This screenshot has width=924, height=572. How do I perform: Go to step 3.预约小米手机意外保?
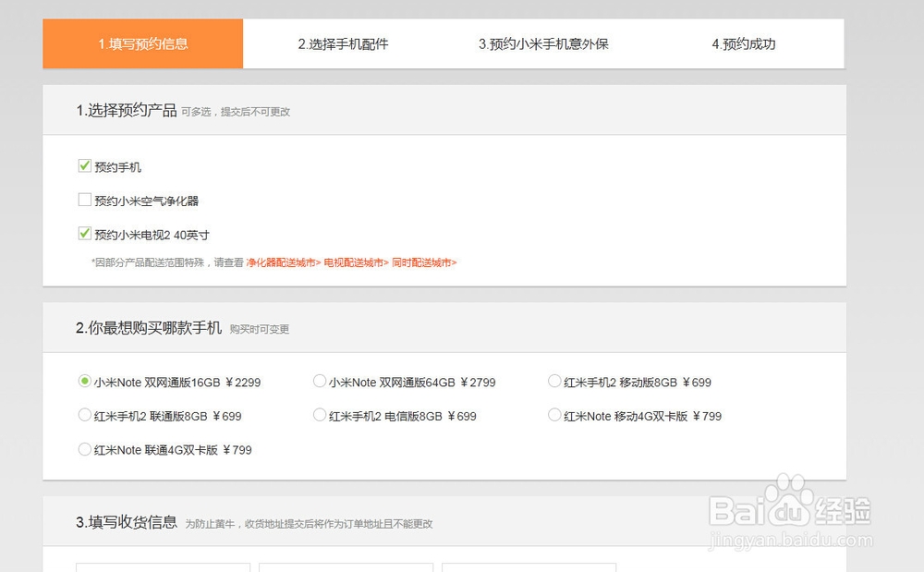(x=543, y=43)
